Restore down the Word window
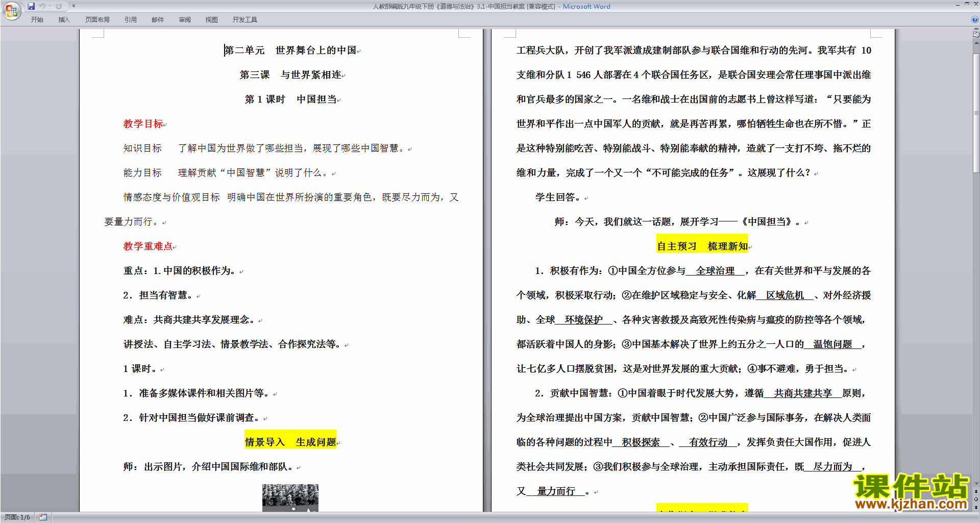This screenshot has width=980, height=523. (967, 5)
